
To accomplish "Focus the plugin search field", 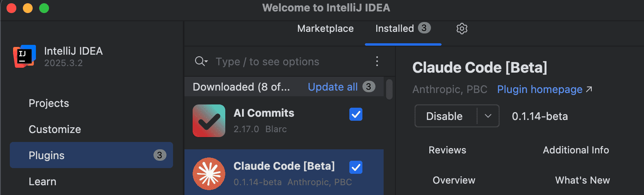I will coord(286,62).
